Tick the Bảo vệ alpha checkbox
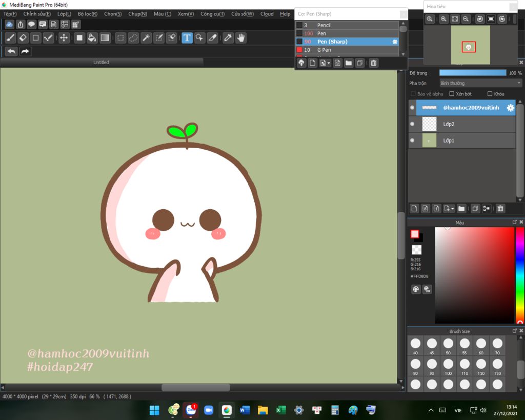This screenshot has width=525, height=420. (x=413, y=94)
